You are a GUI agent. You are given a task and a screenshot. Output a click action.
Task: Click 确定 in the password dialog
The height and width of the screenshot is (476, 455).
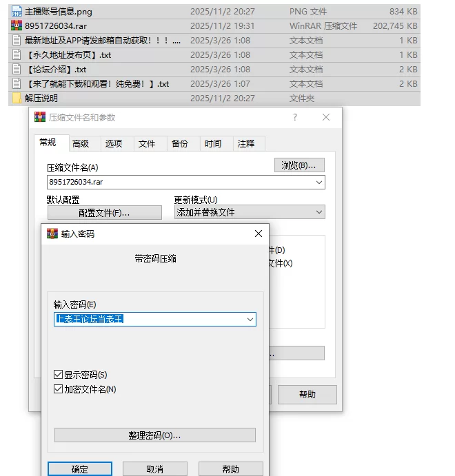point(80,469)
